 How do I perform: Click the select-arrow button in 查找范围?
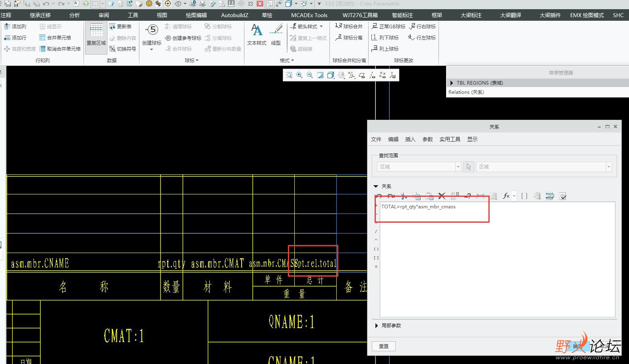coord(469,166)
